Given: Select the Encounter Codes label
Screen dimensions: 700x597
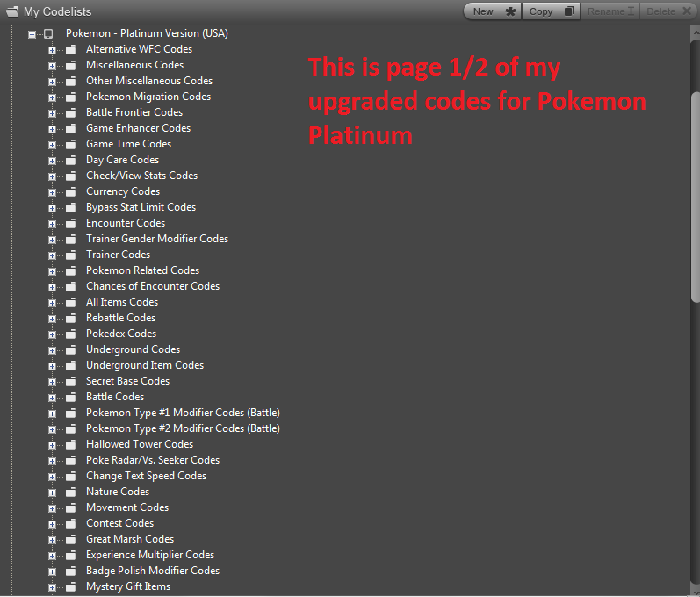Looking at the screenshot, I should click(x=126, y=223).
